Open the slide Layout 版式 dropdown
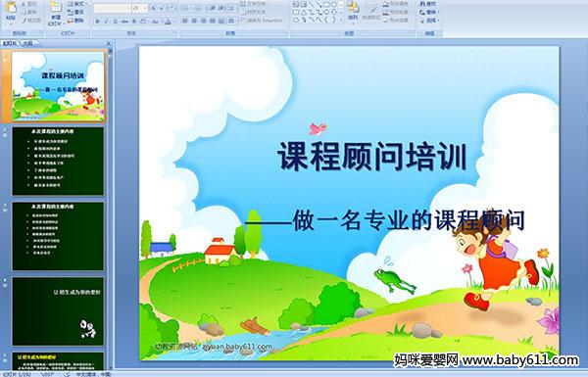588x377 pixels. tap(76, 4)
